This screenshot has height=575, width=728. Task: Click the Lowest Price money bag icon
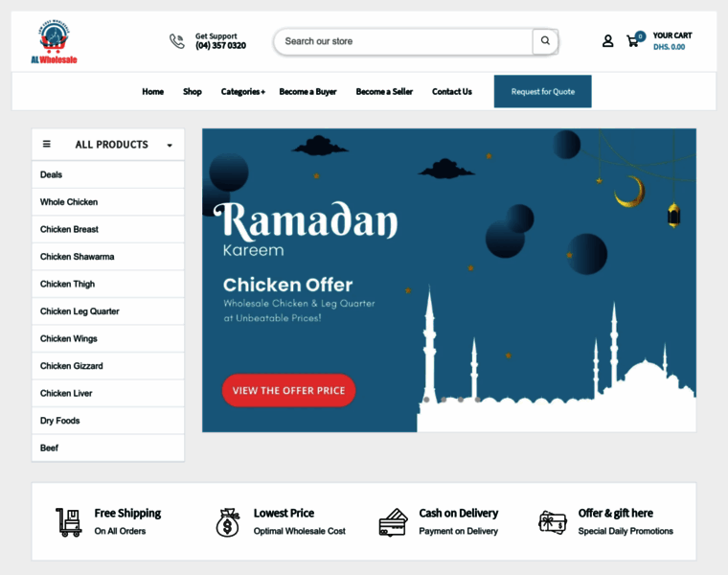pos(228,522)
